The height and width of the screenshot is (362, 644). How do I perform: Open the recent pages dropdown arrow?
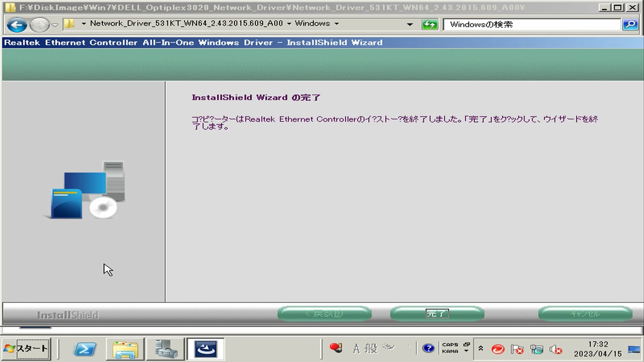click(x=55, y=25)
